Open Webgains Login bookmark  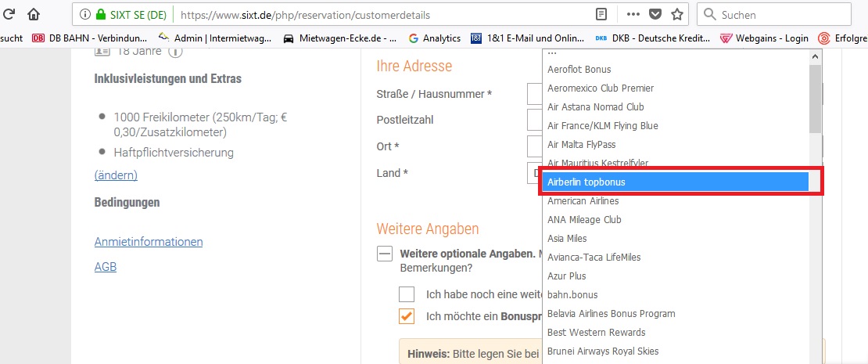764,38
